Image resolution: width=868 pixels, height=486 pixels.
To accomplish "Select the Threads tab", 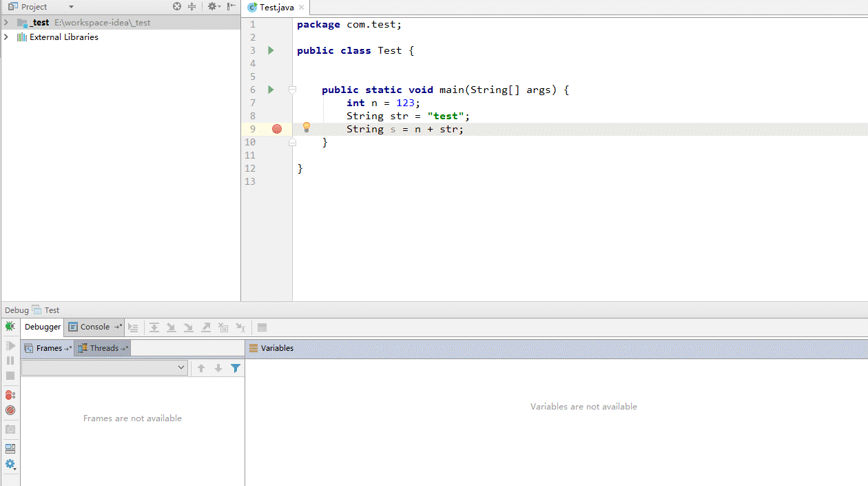I will click(103, 348).
